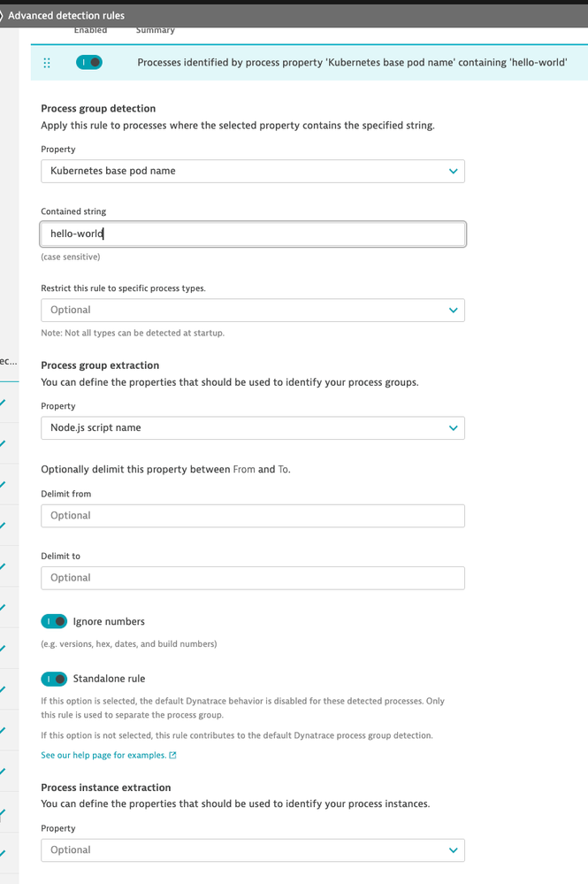The width and height of the screenshot is (588, 884).
Task: Open the Node.js script name property dropdown
Action: pos(253,428)
